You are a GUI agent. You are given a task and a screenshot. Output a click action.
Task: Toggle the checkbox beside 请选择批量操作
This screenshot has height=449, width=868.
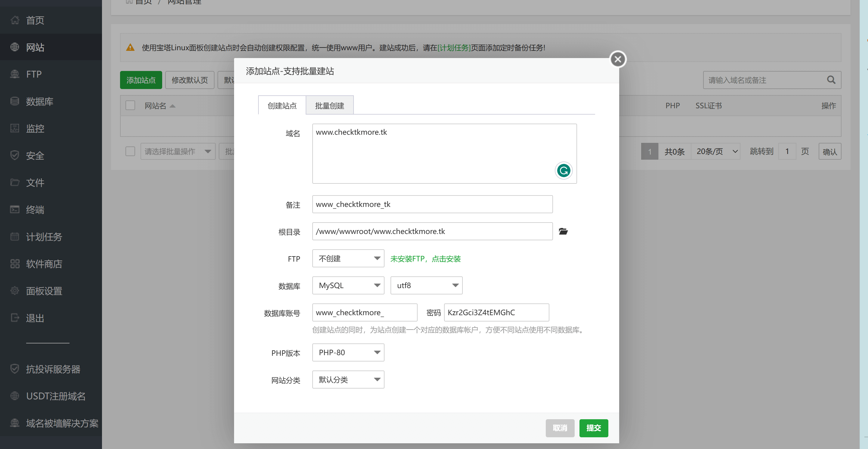(x=130, y=151)
